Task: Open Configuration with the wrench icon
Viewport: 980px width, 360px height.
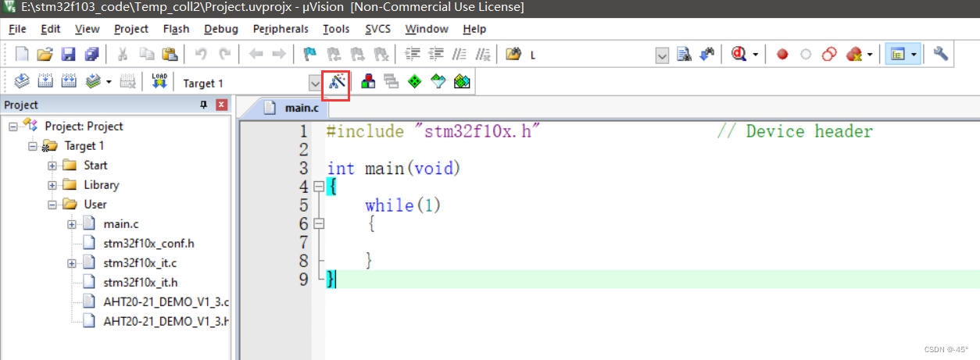Action: [x=941, y=55]
